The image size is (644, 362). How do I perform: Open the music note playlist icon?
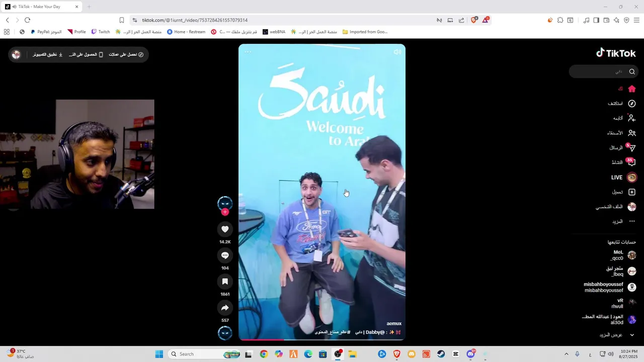click(x=586, y=20)
